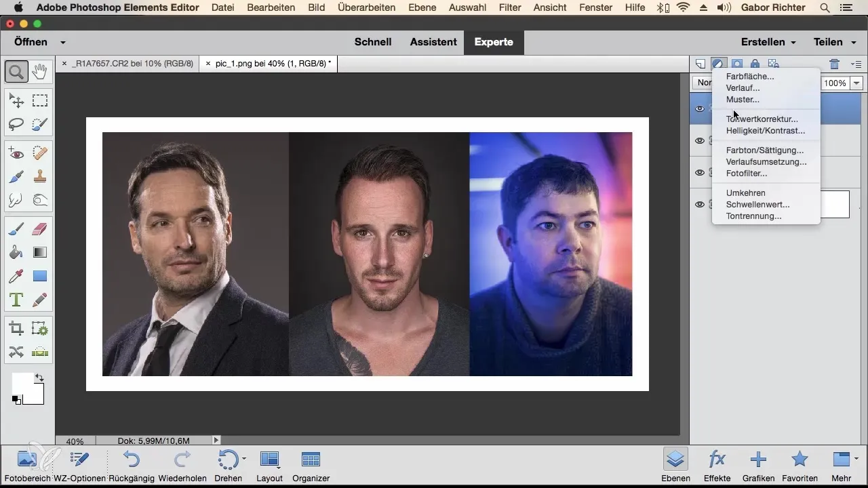
Task: Click the lock all pixels icon
Action: click(x=755, y=64)
